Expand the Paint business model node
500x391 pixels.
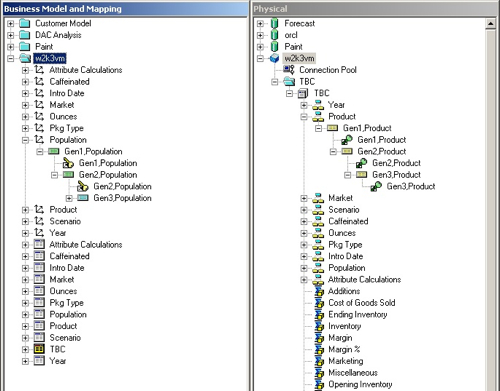pos(11,47)
